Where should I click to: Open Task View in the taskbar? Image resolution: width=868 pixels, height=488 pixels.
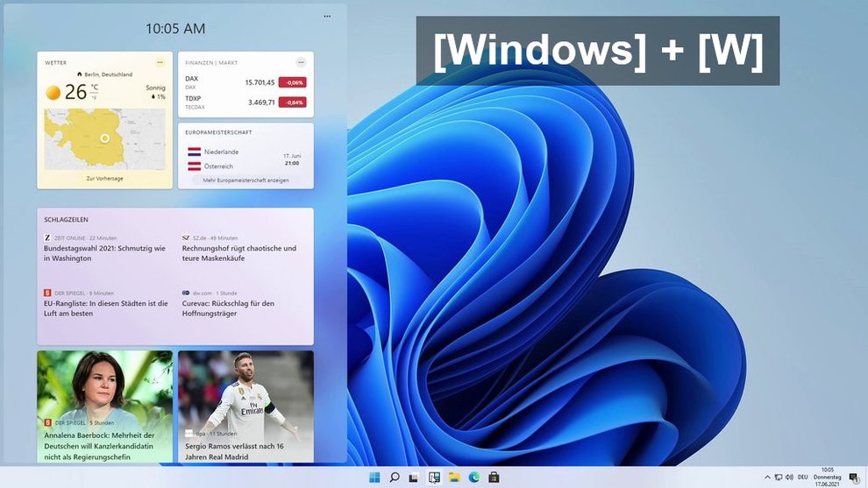[414, 477]
